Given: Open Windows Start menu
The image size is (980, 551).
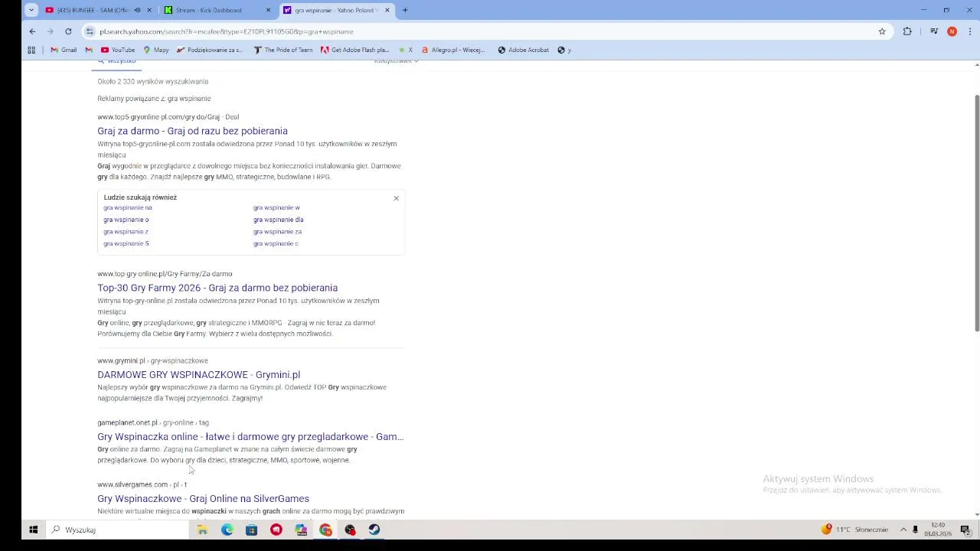Looking at the screenshot, I should [34, 530].
